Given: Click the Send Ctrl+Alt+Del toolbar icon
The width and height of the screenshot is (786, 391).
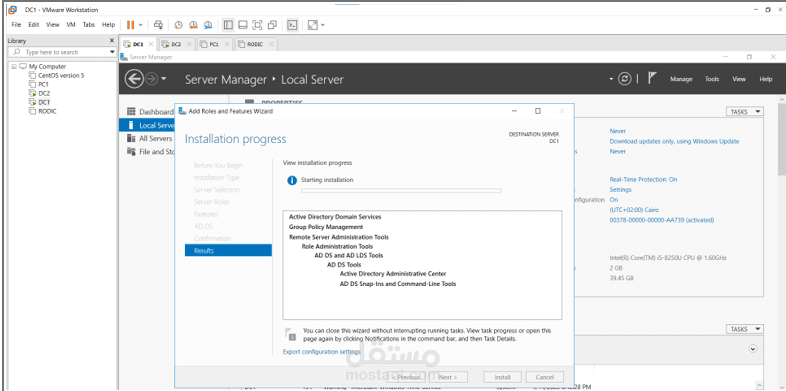Looking at the screenshot, I should coord(158,25).
